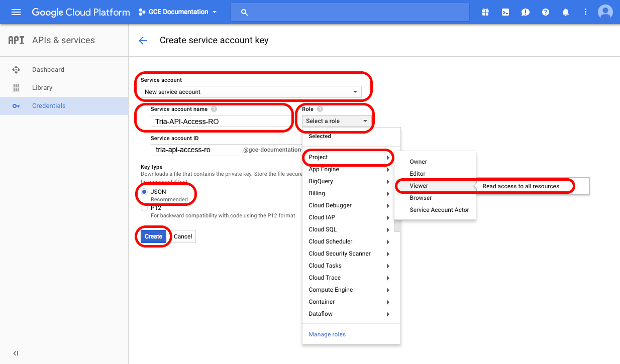The image size is (620, 364).
Task: Activate the Cloud Shell icon
Action: coord(505,12)
